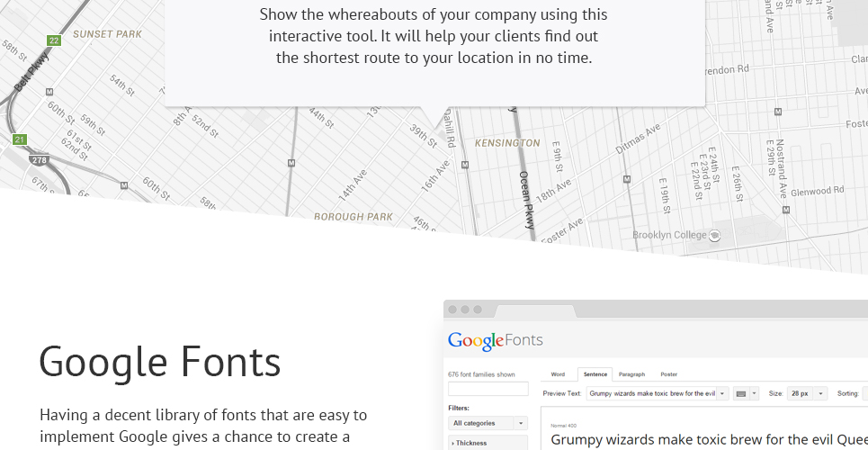Click the 'Normal 400' font weight label
This screenshot has width=868, height=450.
[564, 426]
